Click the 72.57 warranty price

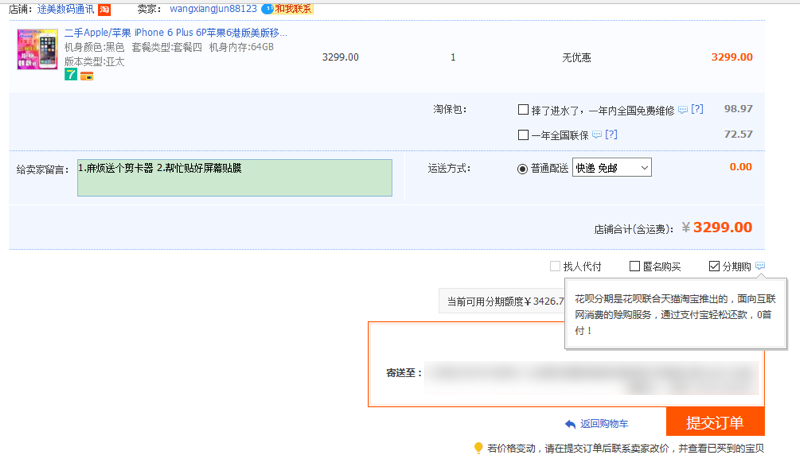(738, 134)
